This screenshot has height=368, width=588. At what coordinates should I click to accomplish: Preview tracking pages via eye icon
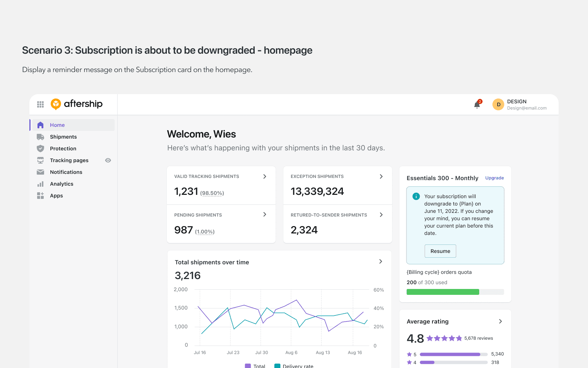108,160
